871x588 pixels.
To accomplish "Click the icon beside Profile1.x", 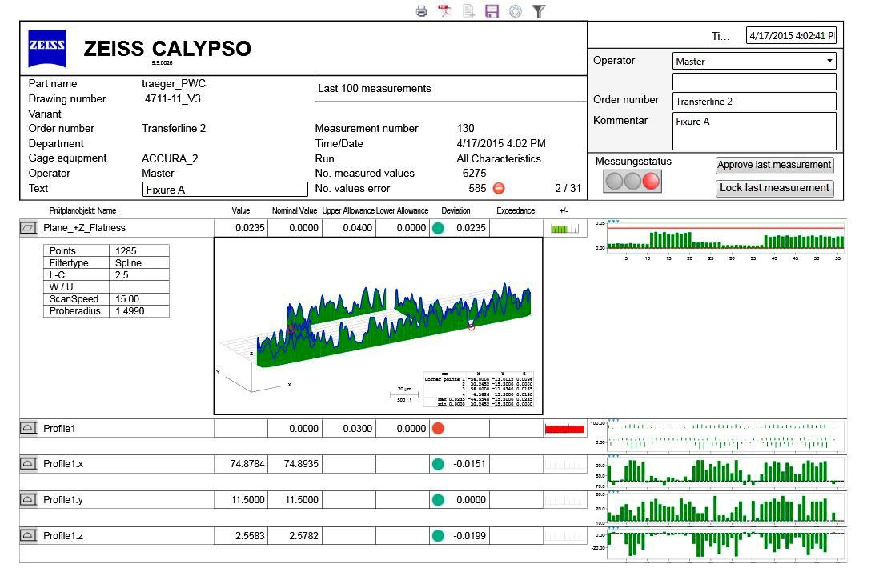I will (28, 464).
